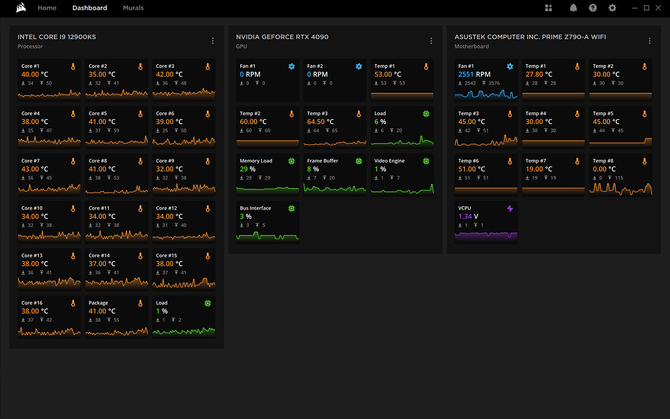Click fan icon on GPU Fan #1 card
The height and width of the screenshot is (419, 670).
[x=291, y=67]
